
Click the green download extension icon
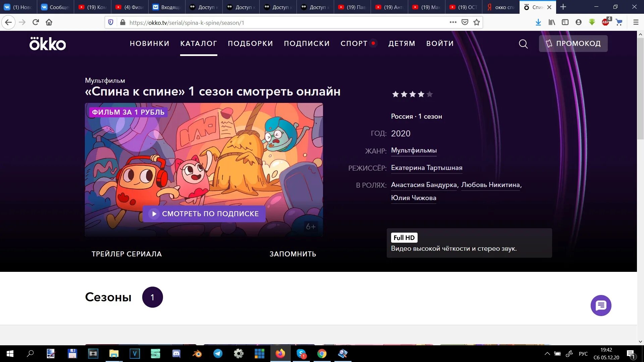tap(592, 22)
